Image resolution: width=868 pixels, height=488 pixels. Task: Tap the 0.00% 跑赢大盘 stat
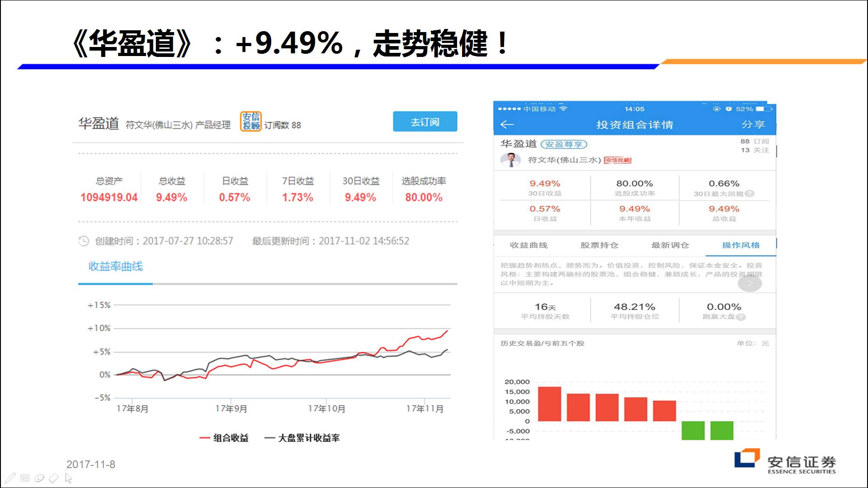point(724,311)
